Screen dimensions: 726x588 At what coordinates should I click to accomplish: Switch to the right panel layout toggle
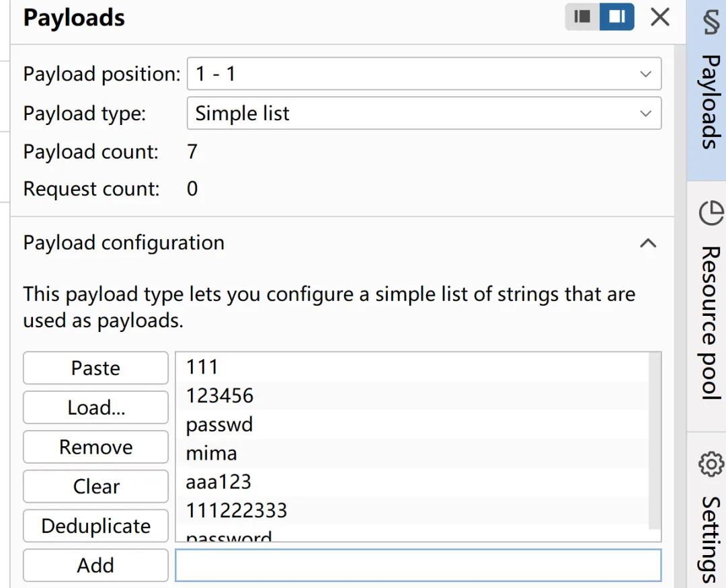point(617,17)
